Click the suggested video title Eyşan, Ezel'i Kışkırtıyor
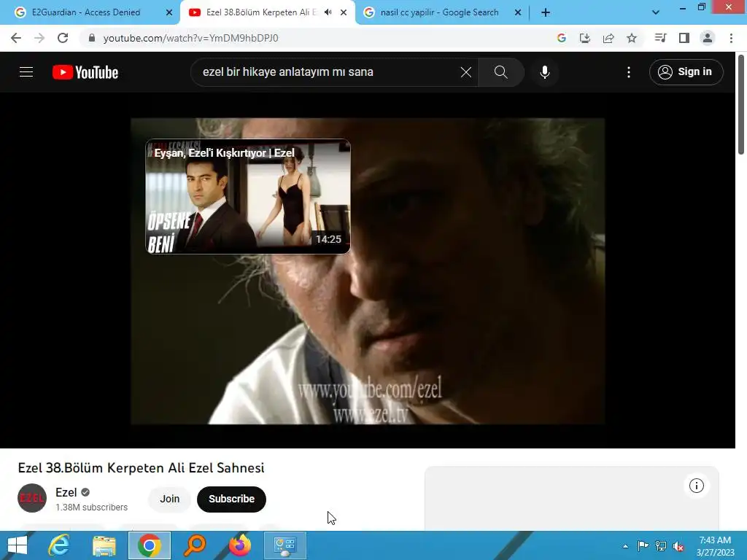This screenshot has width=747, height=560. coord(225,153)
